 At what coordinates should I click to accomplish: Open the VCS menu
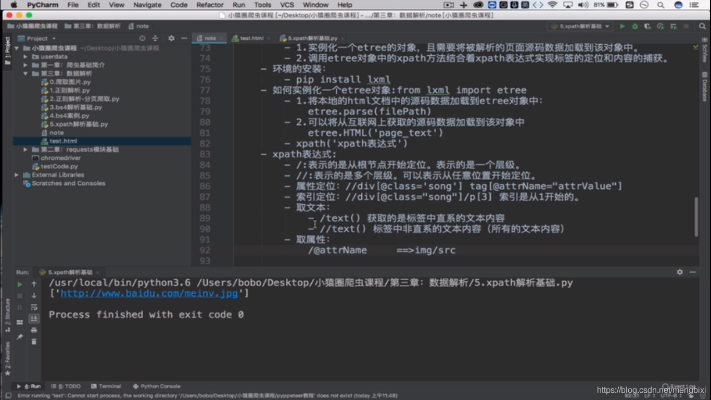coord(287,5)
